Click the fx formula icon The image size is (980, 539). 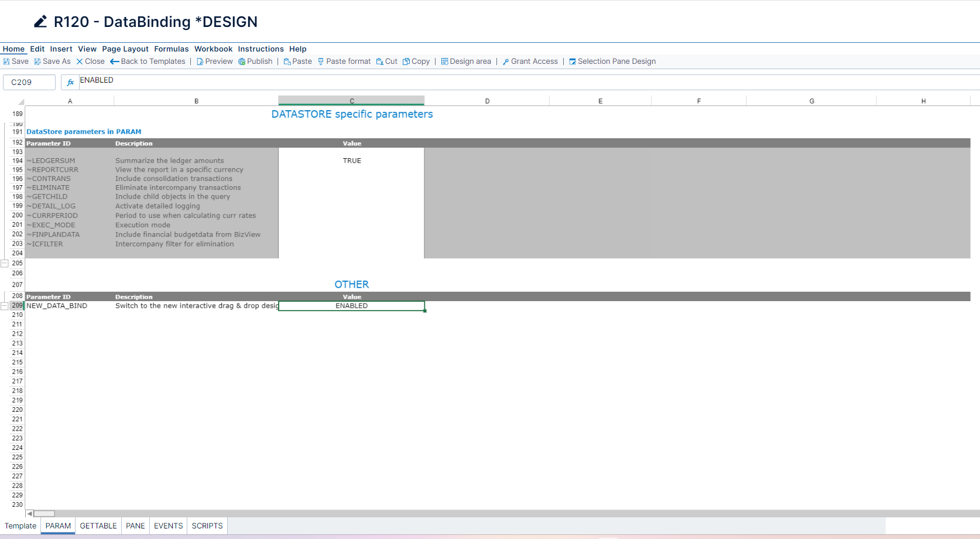point(70,83)
